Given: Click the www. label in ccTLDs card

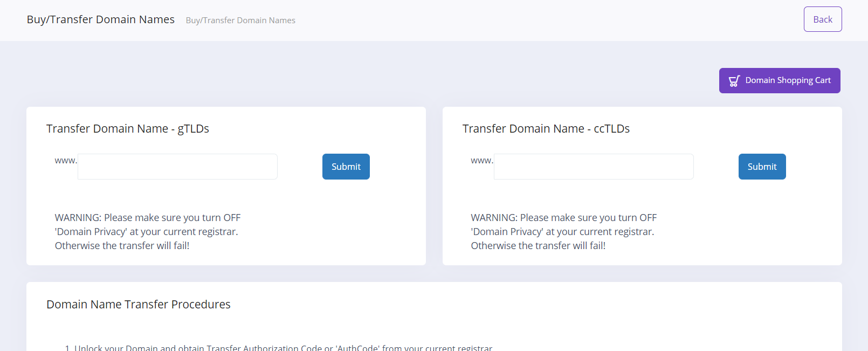Looking at the screenshot, I should coord(481,161).
